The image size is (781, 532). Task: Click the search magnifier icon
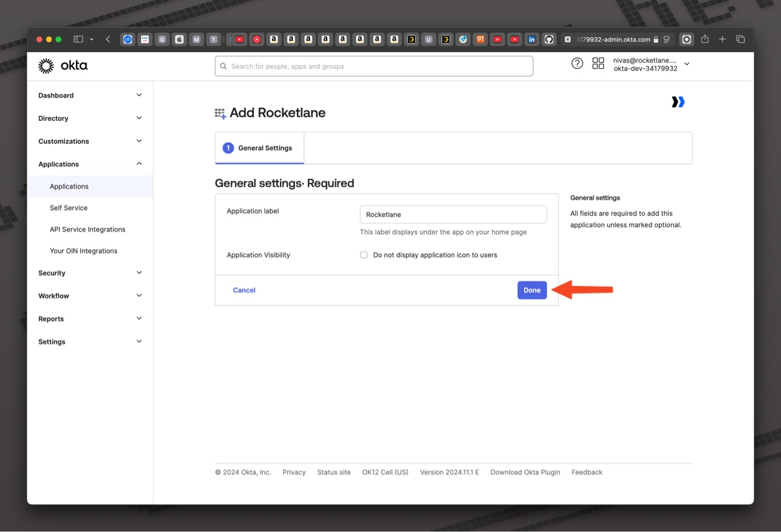[223, 66]
